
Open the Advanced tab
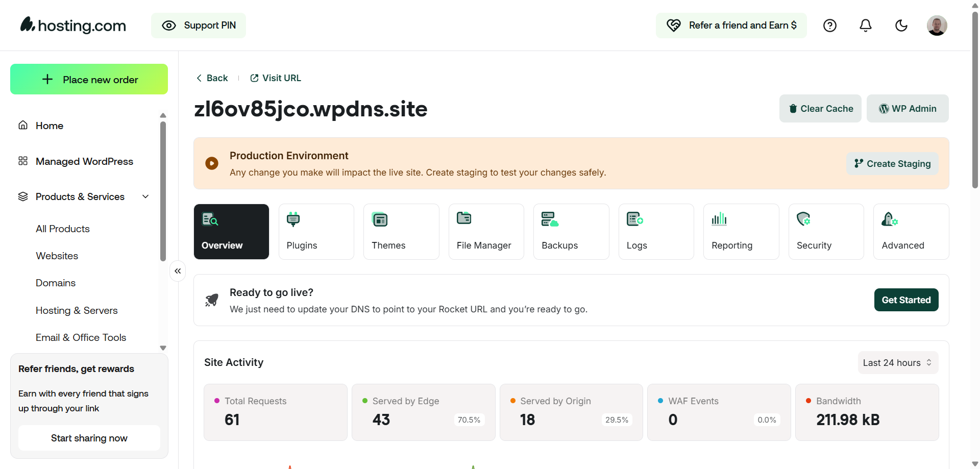[x=911, y=232]
